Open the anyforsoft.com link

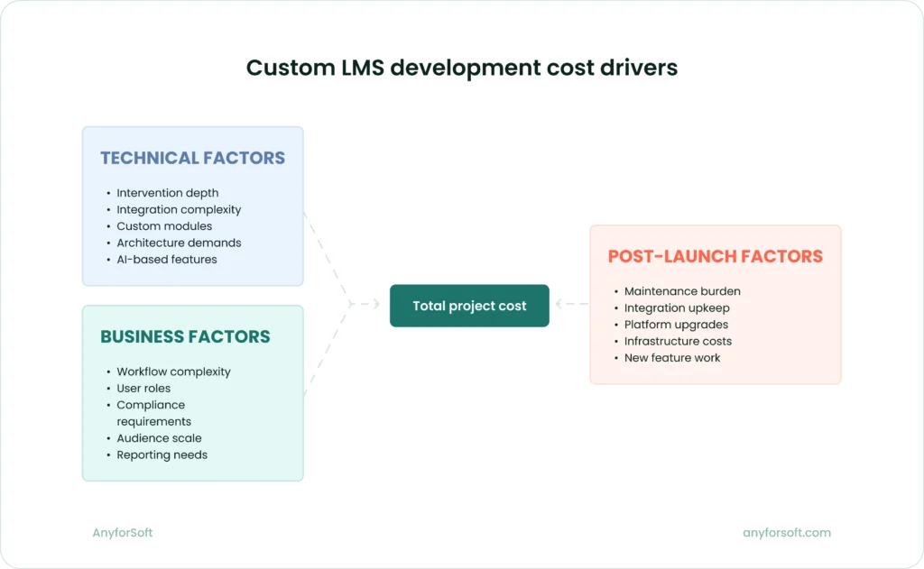click(x=785, y=532)
